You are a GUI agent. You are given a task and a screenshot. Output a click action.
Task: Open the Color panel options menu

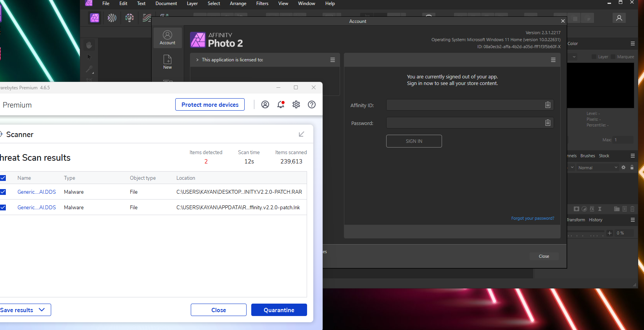(633, 43)
